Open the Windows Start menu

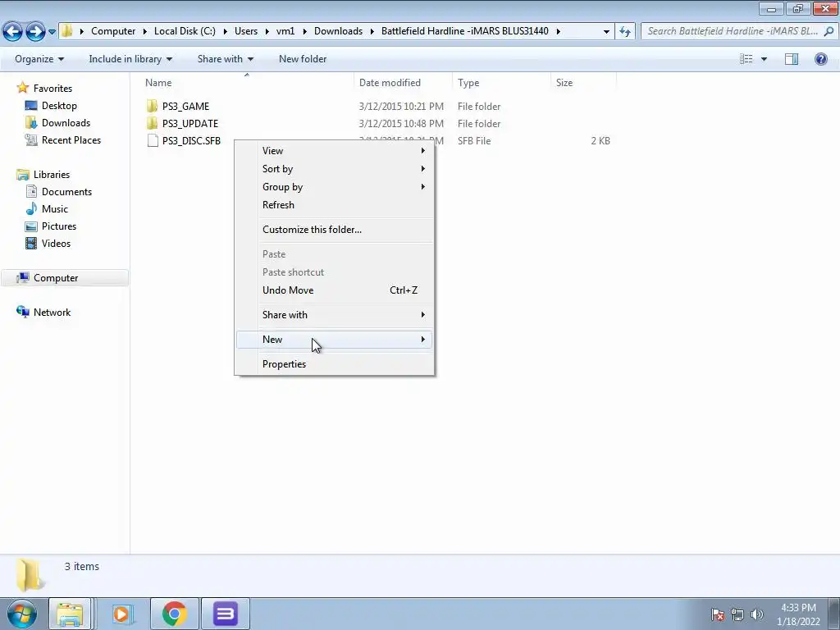click(x=22, y=614)
